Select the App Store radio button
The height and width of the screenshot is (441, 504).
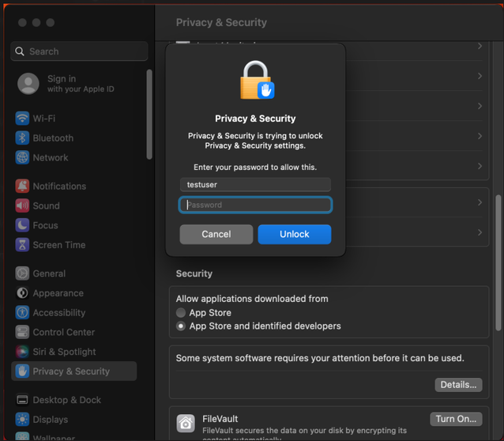(x=181, y=313)
